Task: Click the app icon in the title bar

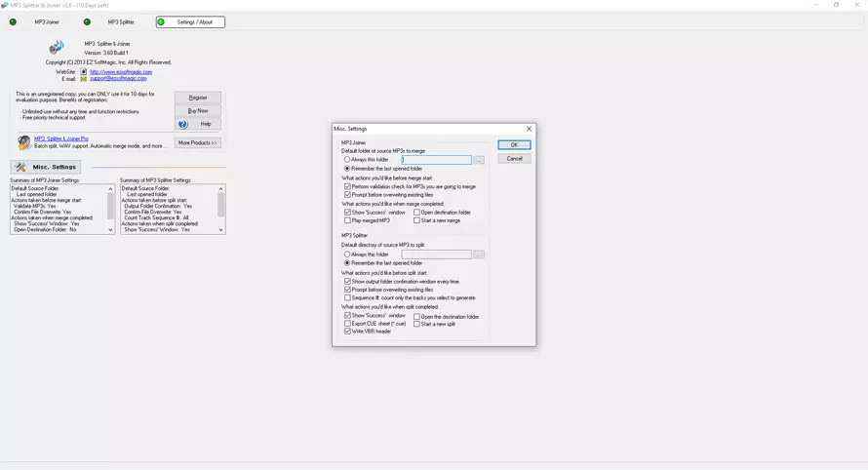Action: [x=5, y=5]
